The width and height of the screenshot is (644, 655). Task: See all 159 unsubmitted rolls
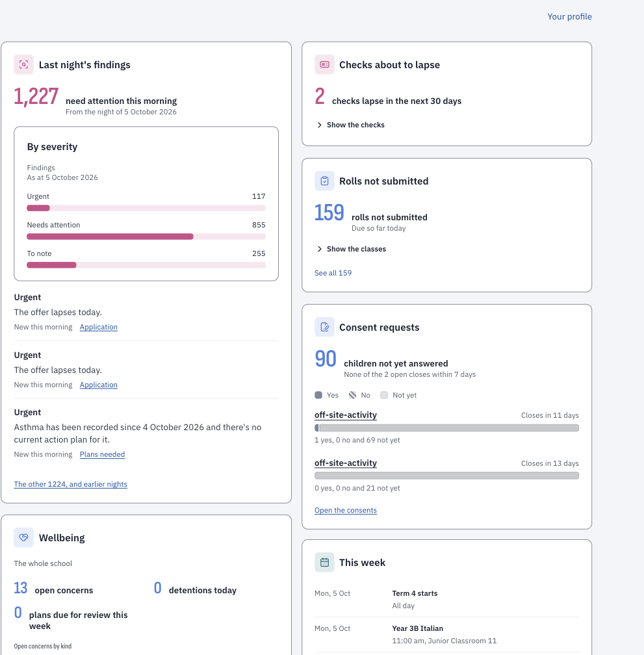[x=333, y=273]
